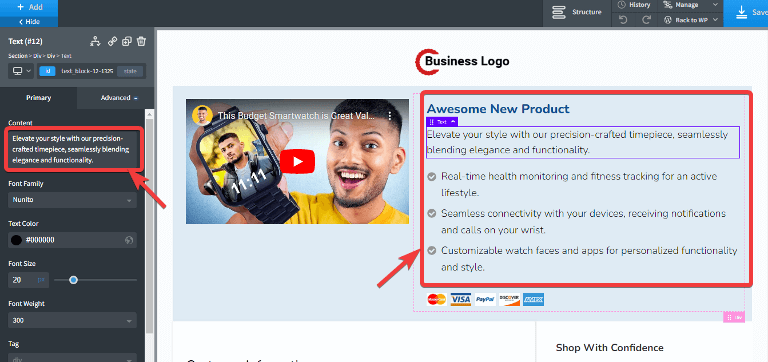This screenshot has width=768, height=362.
Task: Click the Section > Div > Div > Text breadcrumb
Action: coord(40,56)
